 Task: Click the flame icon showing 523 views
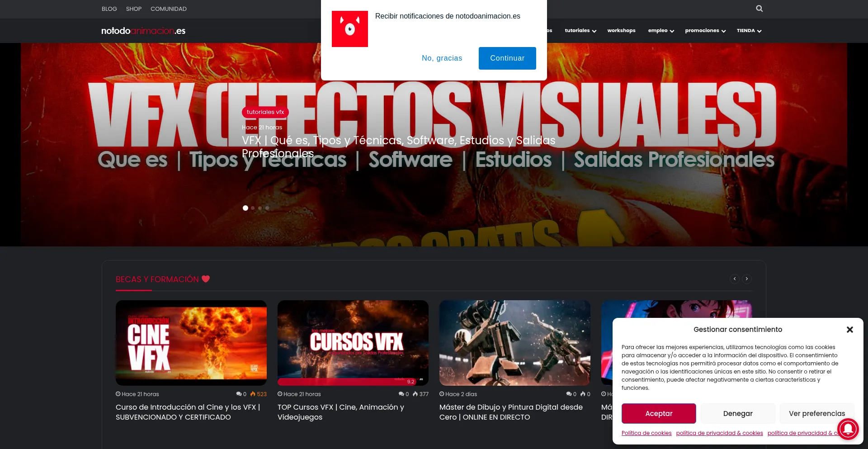pyautogui.click(x=253, y=394)
